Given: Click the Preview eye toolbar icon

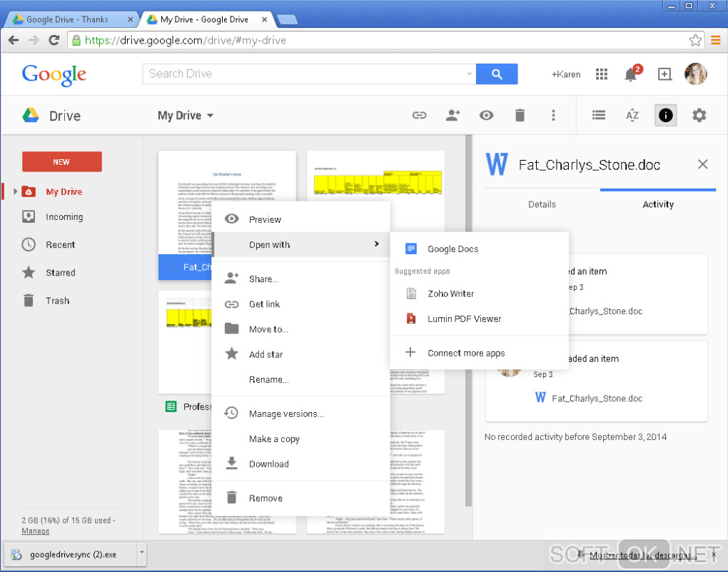Looking at the screenshot, I should pos(486,115).
